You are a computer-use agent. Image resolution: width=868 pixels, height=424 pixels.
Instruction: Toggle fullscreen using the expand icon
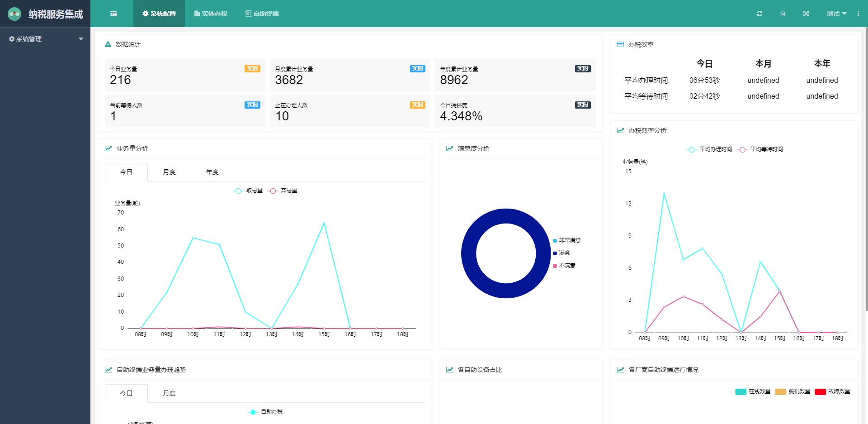pyautogui.click(x=806, y=14)
